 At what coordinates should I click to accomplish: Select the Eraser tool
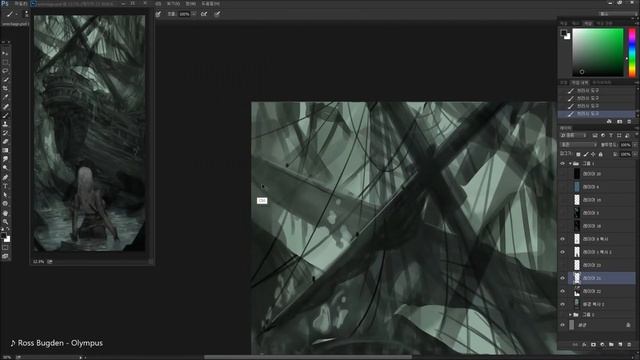pyautogui.click(x=5, y=142)
